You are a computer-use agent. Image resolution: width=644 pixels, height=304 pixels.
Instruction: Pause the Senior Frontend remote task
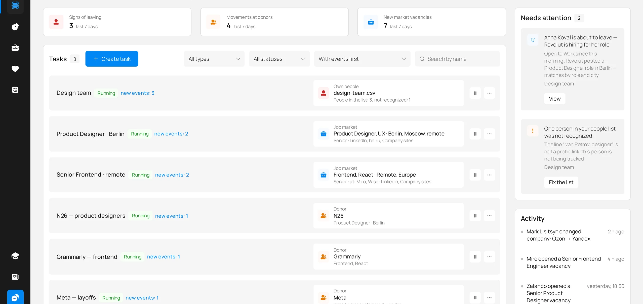[x=475, y=175]
